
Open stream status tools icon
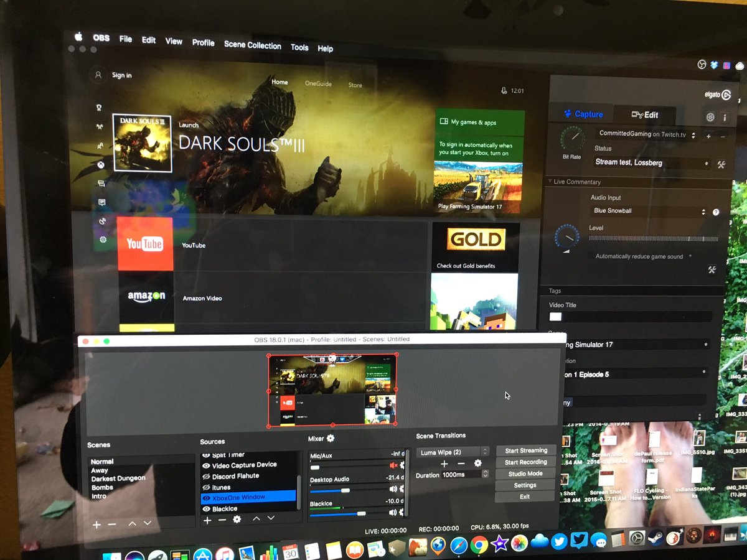(x=721, y=165)
